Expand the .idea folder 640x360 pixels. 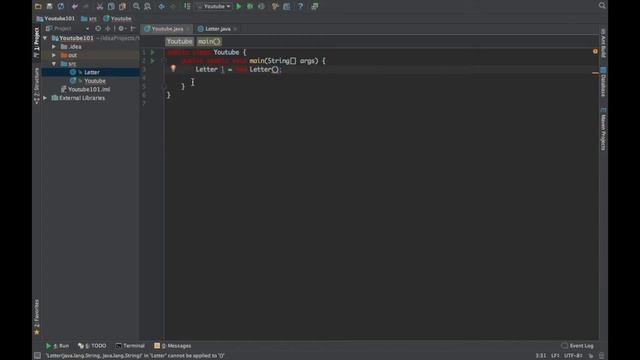tap(54, 47)
